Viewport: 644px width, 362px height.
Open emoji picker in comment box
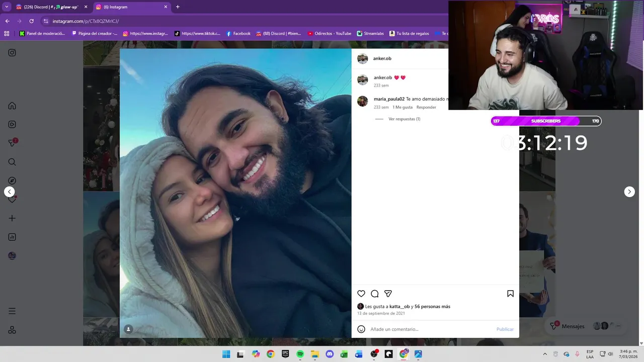pos(361,329)
